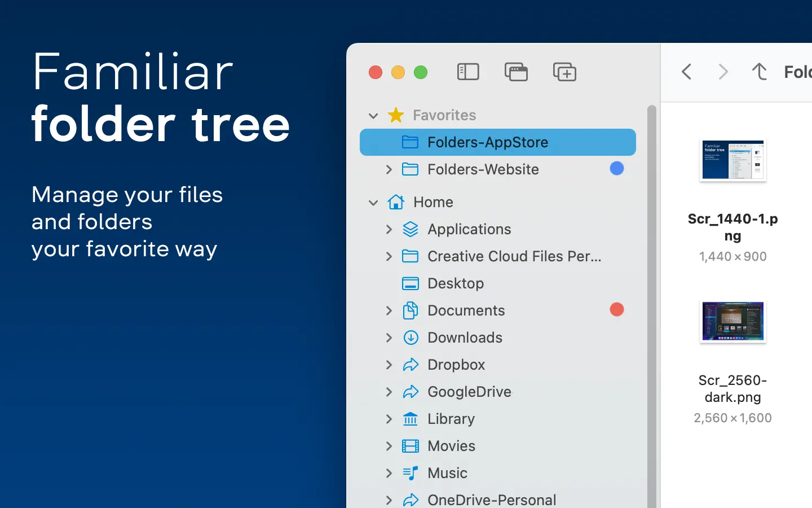The height and width of the screenshot is (508, 812).
Task: Click the Documents pages icon
Action: pyautogui.click(x=411, y=310)
